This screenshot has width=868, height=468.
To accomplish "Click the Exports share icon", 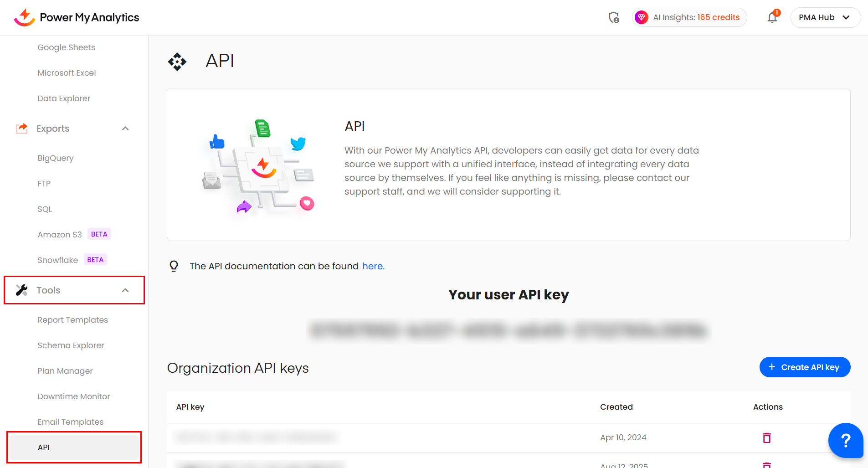I will click(x=22, y=129).
